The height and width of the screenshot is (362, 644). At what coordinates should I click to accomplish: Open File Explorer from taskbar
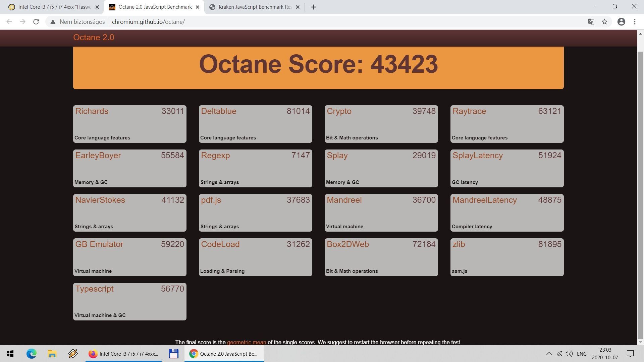click(x=52, y=354)
